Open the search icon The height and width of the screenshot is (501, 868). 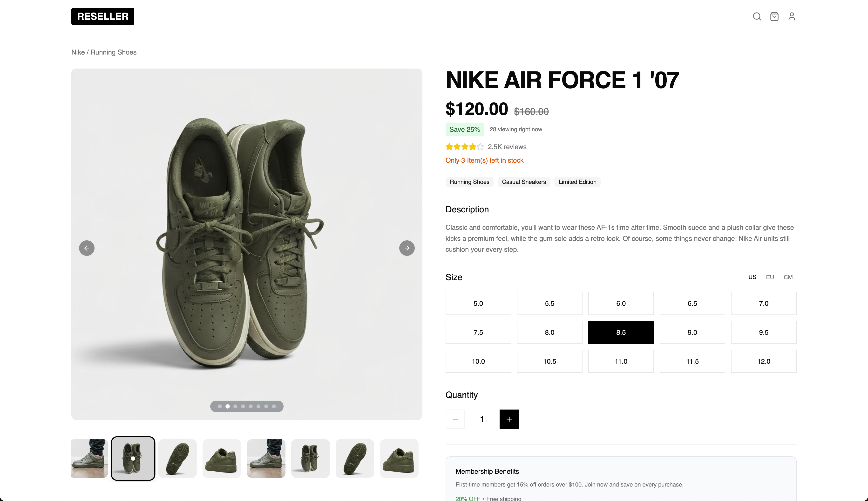pos(757,16)
